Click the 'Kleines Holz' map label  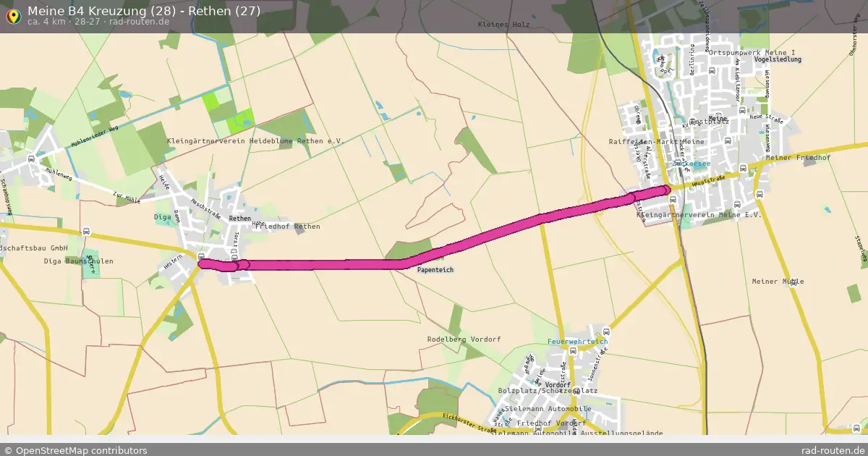pyautogui.click(x=503, y=25)
